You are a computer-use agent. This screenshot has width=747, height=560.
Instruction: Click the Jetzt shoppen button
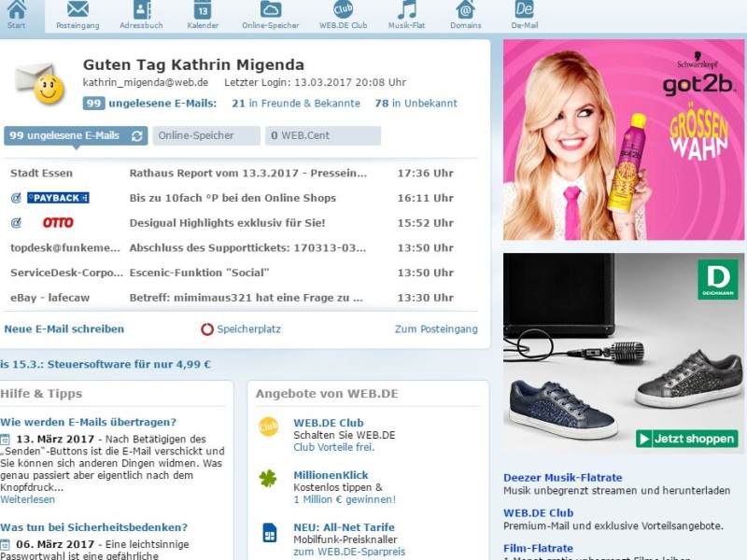[687, 439]
